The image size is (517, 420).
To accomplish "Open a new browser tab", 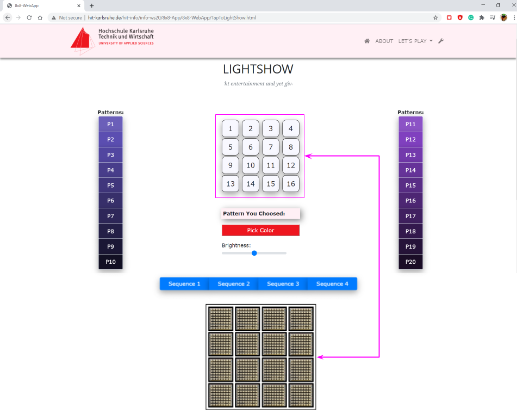I will click(x=91, y=5).
